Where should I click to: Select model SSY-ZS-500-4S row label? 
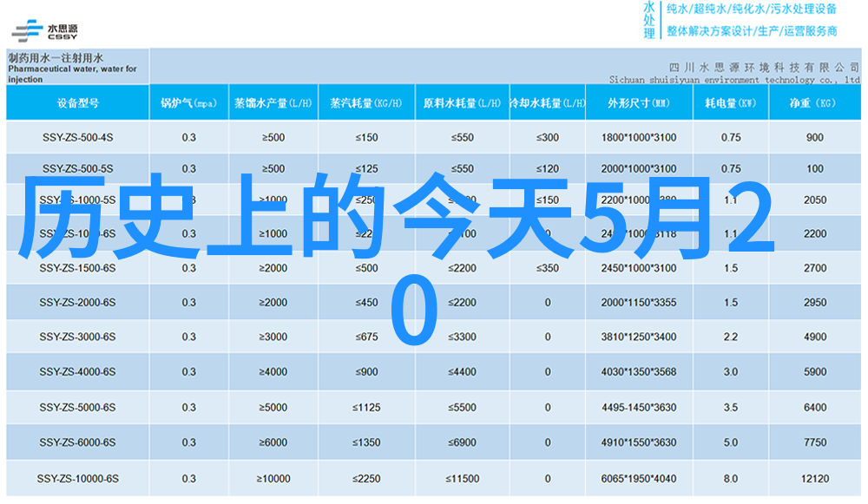pyautogui.click(x=77, y=137)
